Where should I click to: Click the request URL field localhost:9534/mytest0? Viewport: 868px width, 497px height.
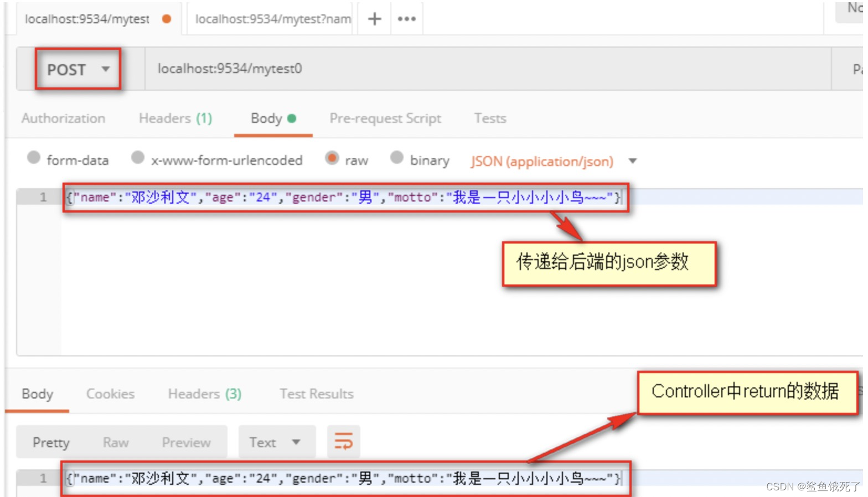point(488,69)
